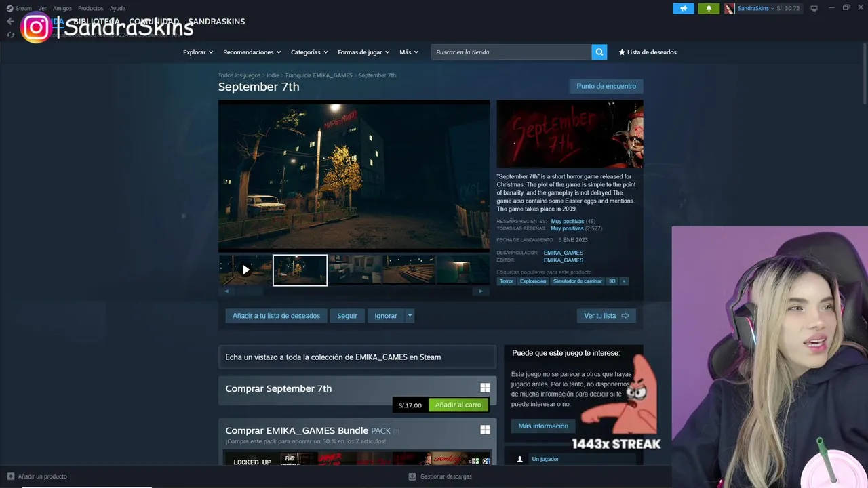Click the S/. 30.73 wallet balance
The image size is (868, 488).
(x=788, y=8)
